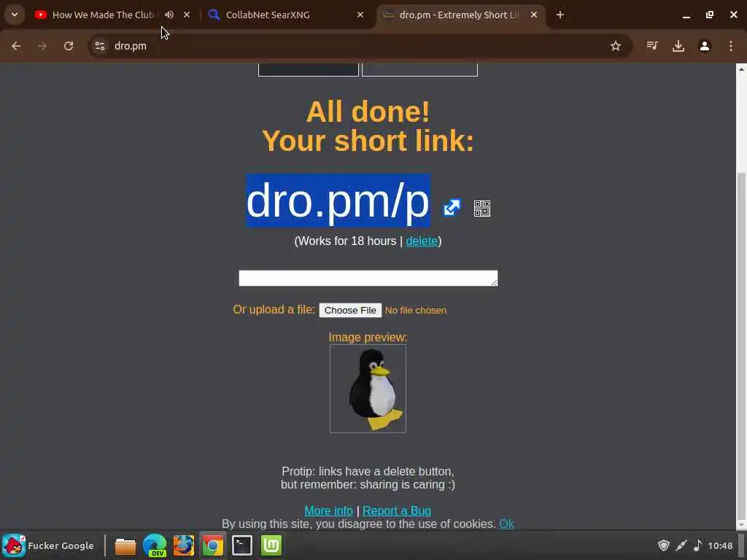The height and width of the screenshot is (560, 747).
Task: Select the Chrome taskbar icon
Action: tap(213, 545)
